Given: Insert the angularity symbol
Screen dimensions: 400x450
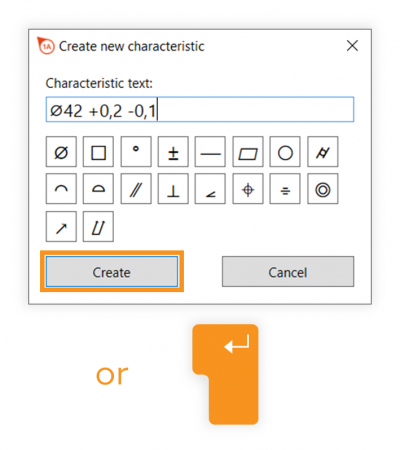Looking at the screenshot, I should (x=210, y=189).
